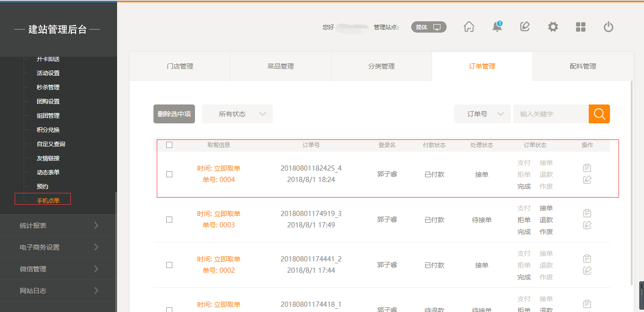The image size is (644, 312).
Task: Tick the select-all checkbox in table header
Action: click(x=169, y=145)
